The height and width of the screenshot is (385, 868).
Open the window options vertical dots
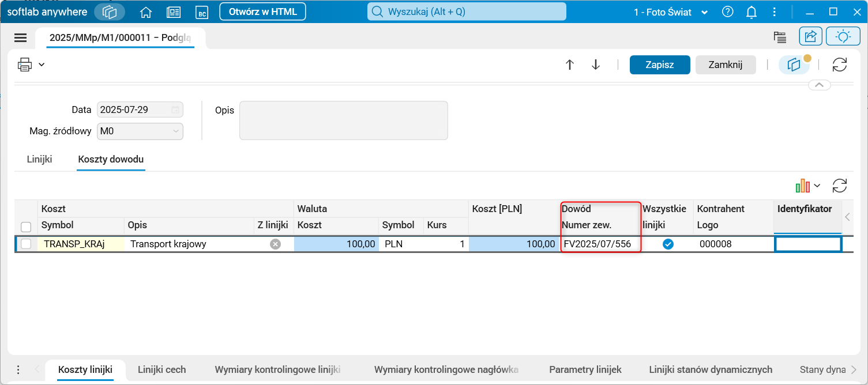tap(776, 12)
